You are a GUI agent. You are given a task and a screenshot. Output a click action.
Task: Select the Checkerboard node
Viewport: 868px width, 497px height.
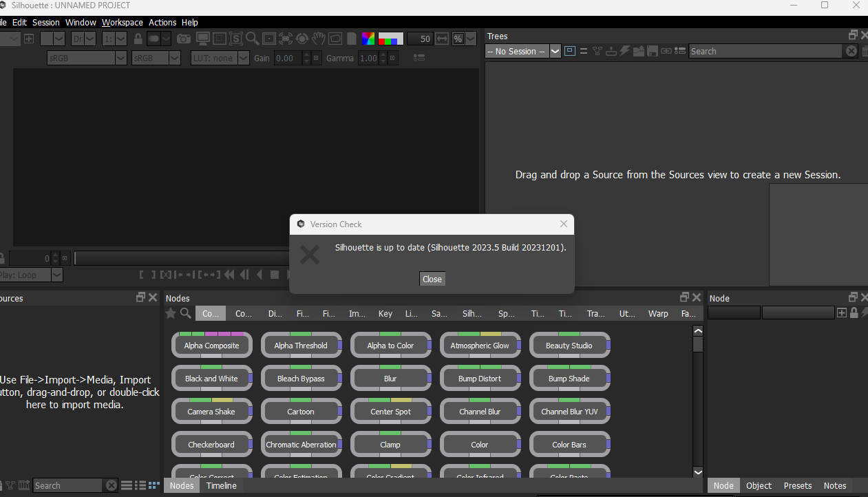click(212, 444)
